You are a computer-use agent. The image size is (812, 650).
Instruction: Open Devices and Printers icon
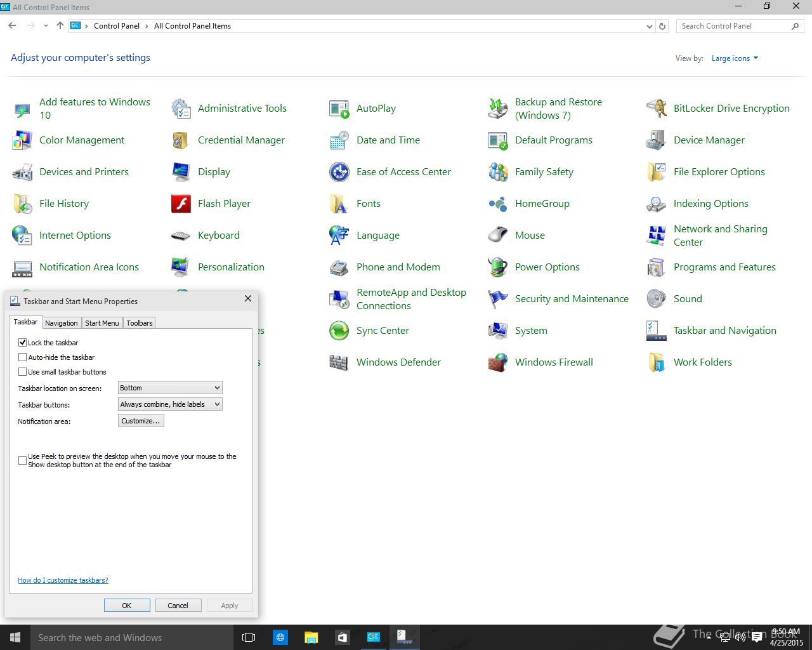[x=22, y=172]
